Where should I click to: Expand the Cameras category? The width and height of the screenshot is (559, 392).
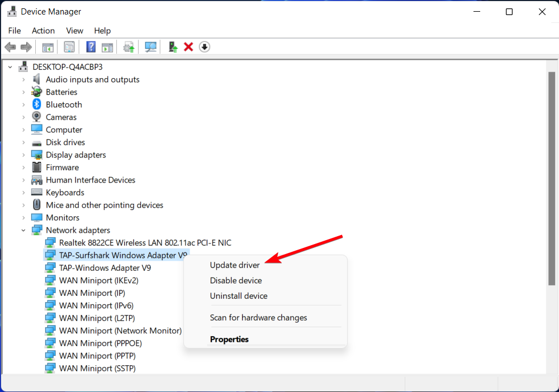(23, 117)
